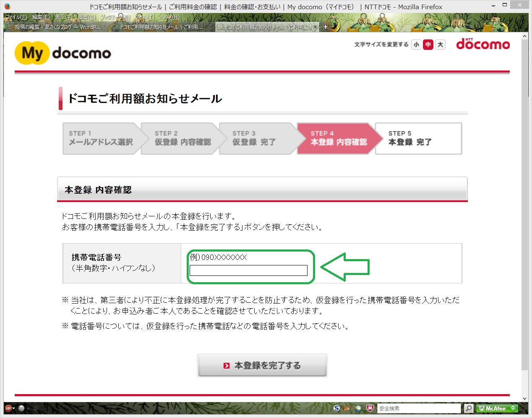Open the ヘルプ(H) menu
The height and width of the screenshot is (418, 532).
169,17
